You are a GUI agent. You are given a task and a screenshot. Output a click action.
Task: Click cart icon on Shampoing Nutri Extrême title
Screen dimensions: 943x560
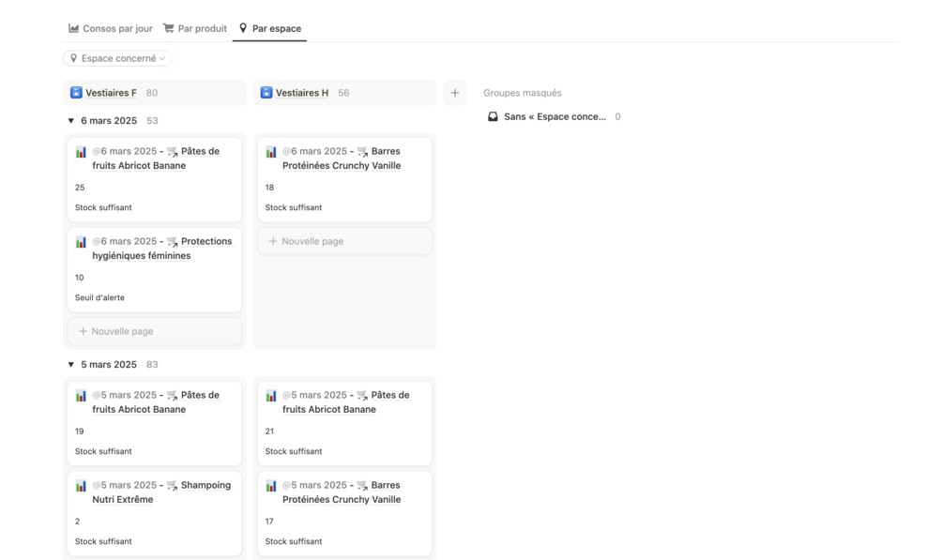172,485
